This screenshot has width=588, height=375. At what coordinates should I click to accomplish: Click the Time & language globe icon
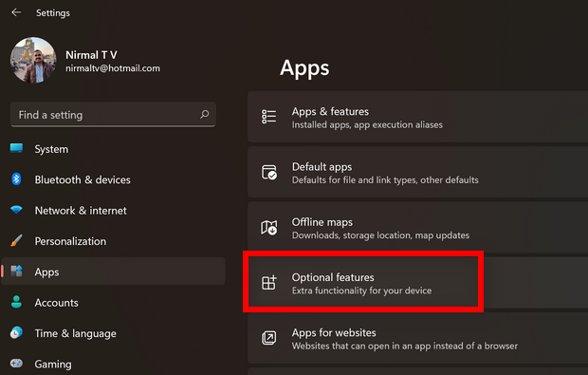coord(16,332)
